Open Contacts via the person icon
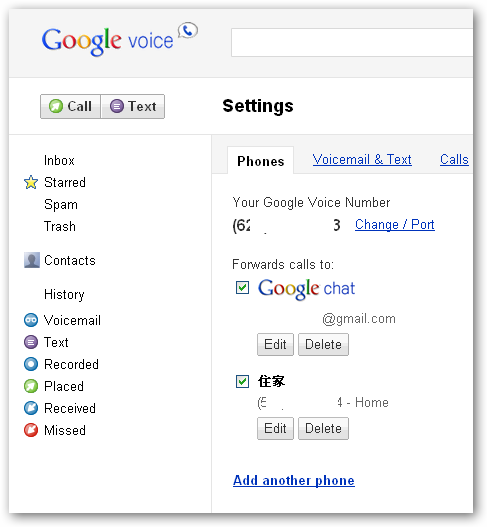This screenshot has height=527, width=487. (32, 260)
